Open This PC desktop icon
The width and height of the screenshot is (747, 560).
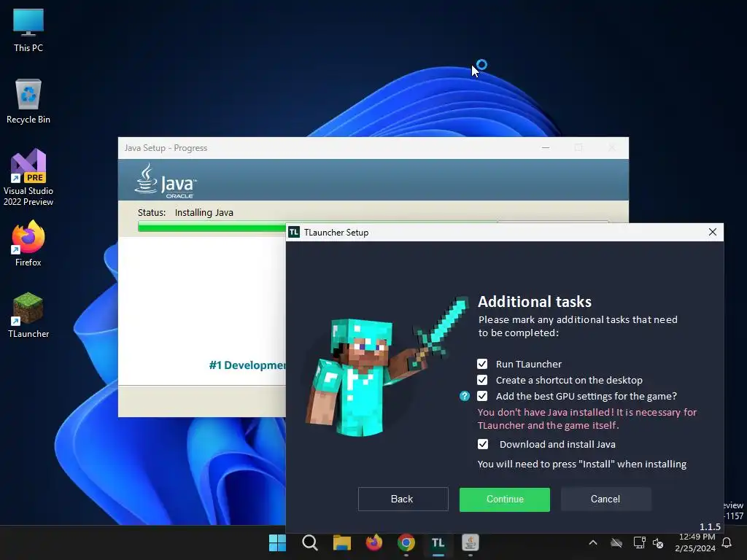(28, 30)
